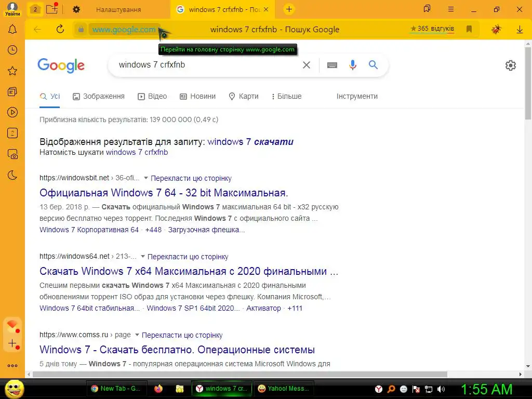Open the tab groups icon with red dot
Screen dimensions: 532x399
[52, 8]
